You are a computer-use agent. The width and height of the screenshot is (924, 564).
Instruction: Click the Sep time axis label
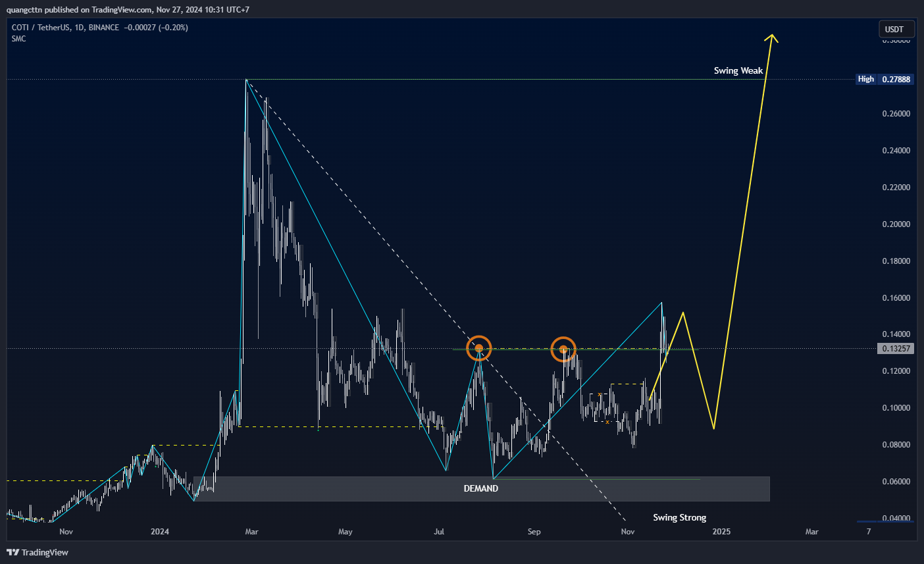534,532
